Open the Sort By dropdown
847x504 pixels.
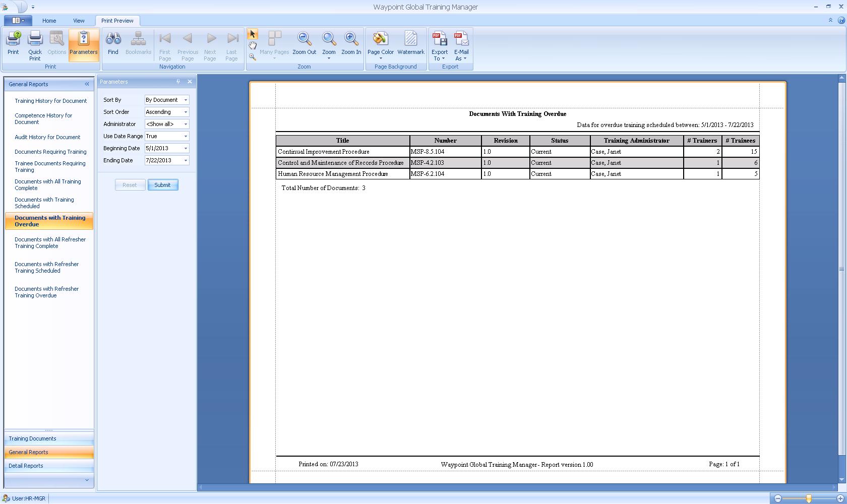click(186, 100)
